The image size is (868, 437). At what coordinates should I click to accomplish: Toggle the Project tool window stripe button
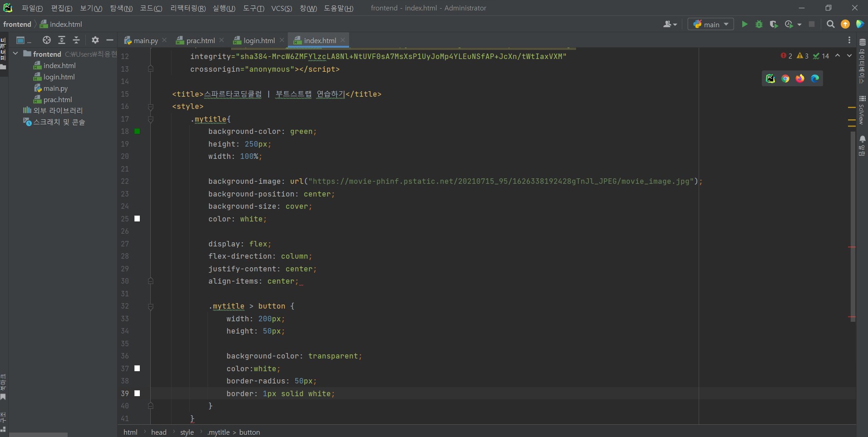(x=3, y=54)
